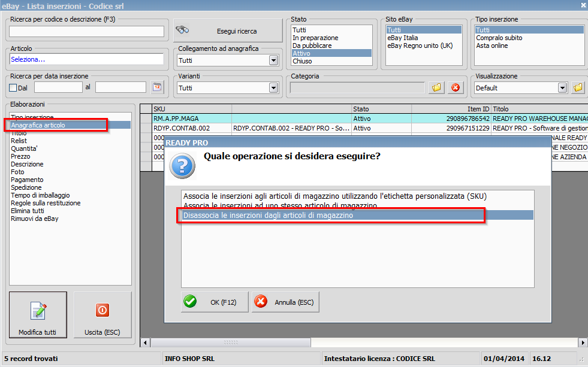Viewport: 588px width, 367px height.
Task: Click Uscita (ESC) button
Action: pyautogui.click(x=102, y=315)
